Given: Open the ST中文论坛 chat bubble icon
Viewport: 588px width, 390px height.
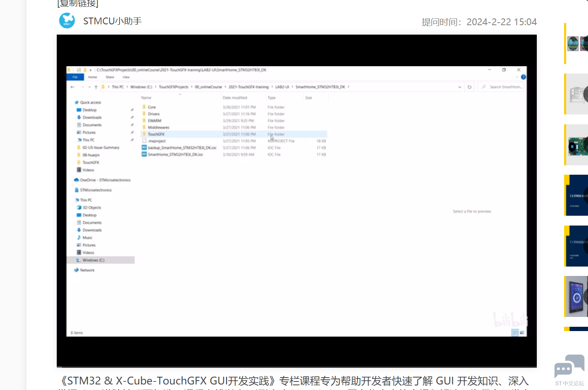Looking at the screenshot, I should coord(569,367).
